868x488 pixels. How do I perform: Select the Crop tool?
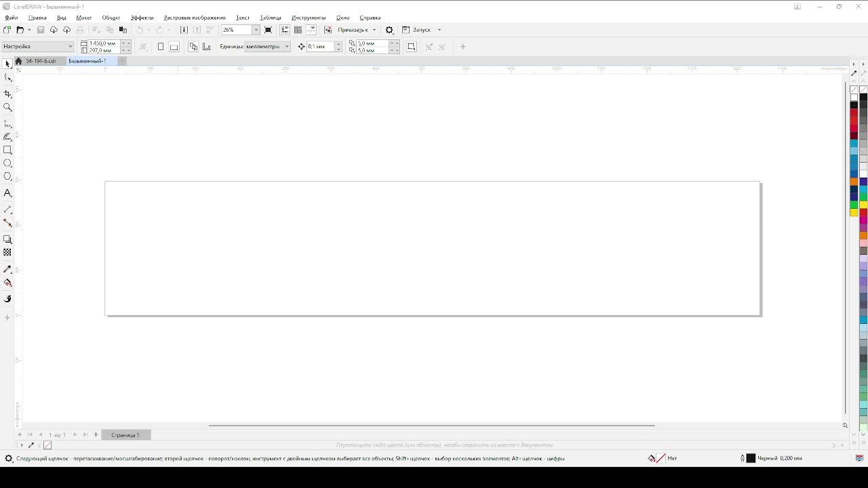7,94
